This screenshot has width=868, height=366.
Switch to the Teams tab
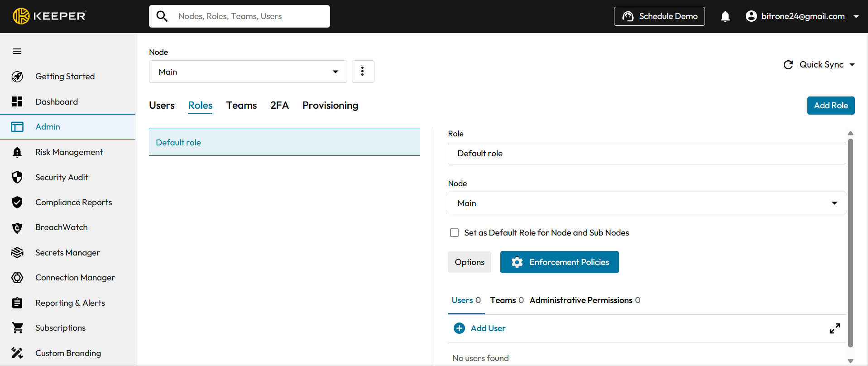click(x=241, y=106)
